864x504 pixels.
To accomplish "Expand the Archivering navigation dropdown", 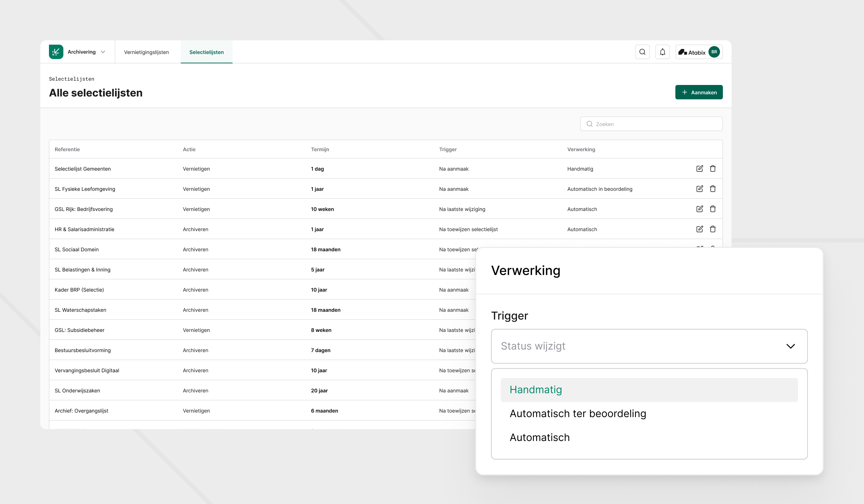I will tap(103, 51).
